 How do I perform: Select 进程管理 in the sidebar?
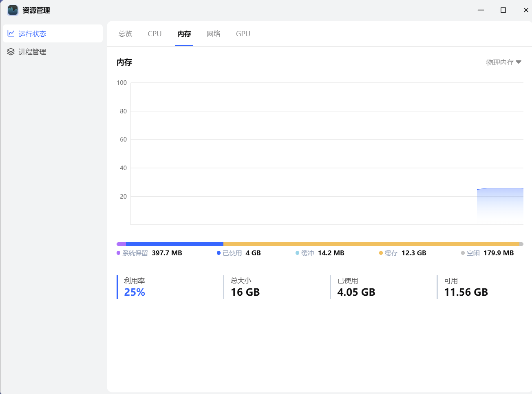[33, 52]
